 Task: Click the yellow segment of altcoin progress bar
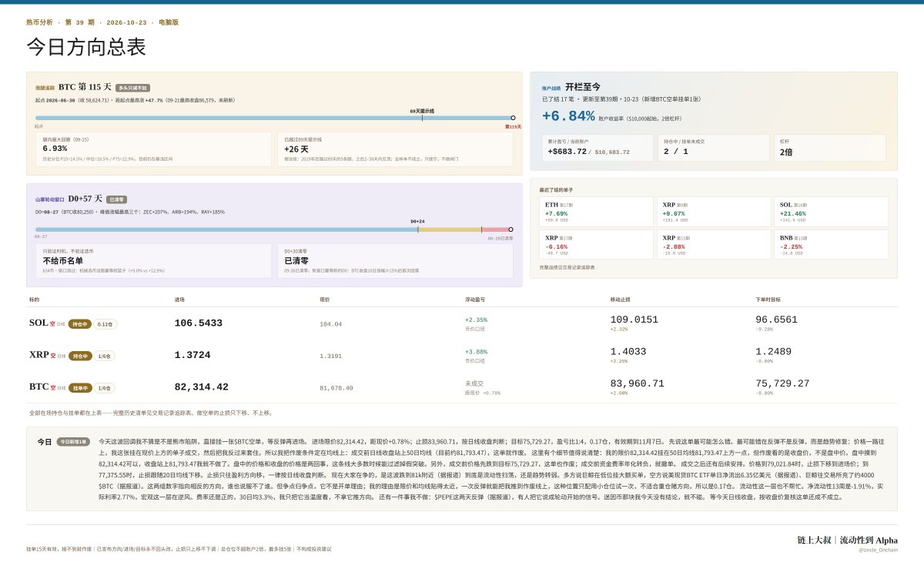point(450,229)
